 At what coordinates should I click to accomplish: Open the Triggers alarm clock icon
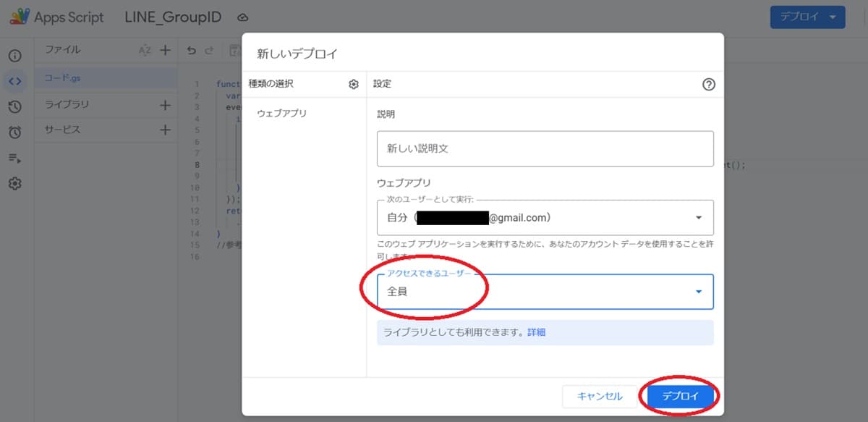14,132
